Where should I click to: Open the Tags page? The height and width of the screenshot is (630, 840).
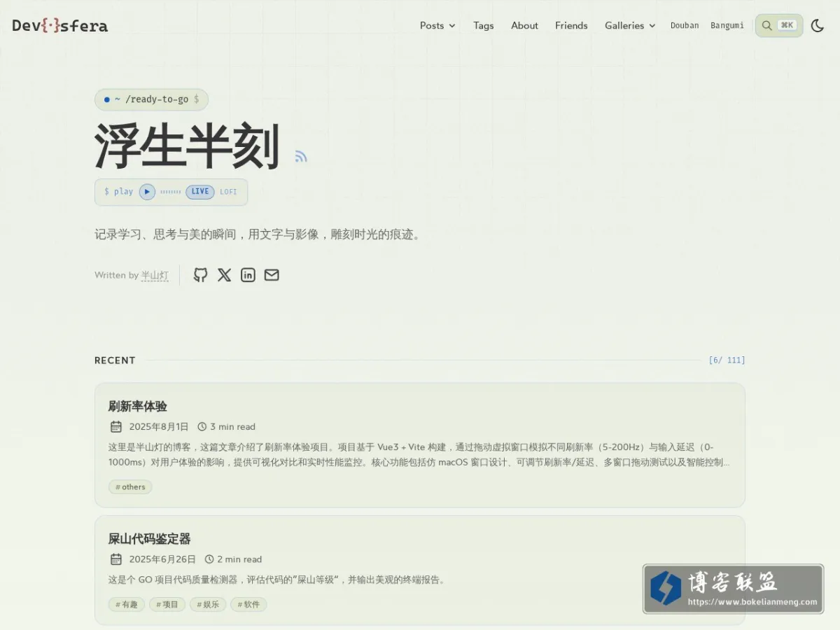[484, 25]
